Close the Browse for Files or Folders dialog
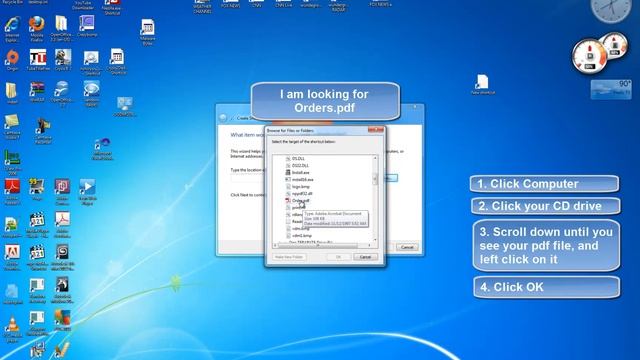 tap(376, 130)
